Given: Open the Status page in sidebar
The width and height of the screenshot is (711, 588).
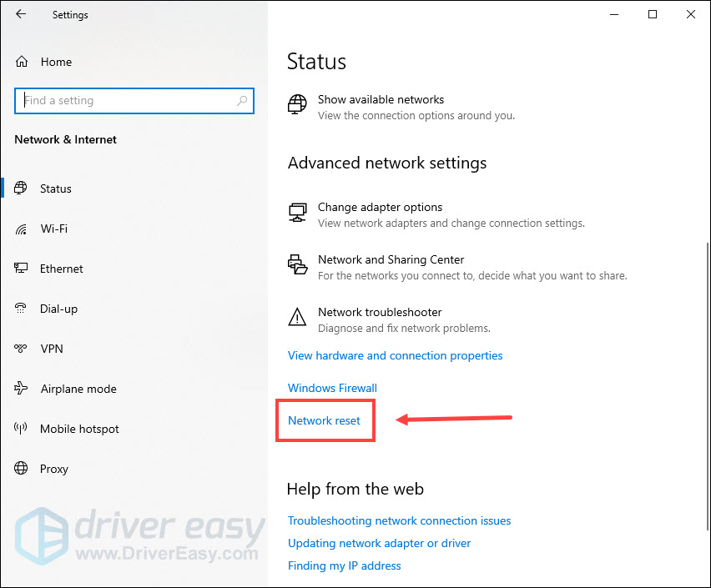Looking at the screenshot, I should point(56,188).
